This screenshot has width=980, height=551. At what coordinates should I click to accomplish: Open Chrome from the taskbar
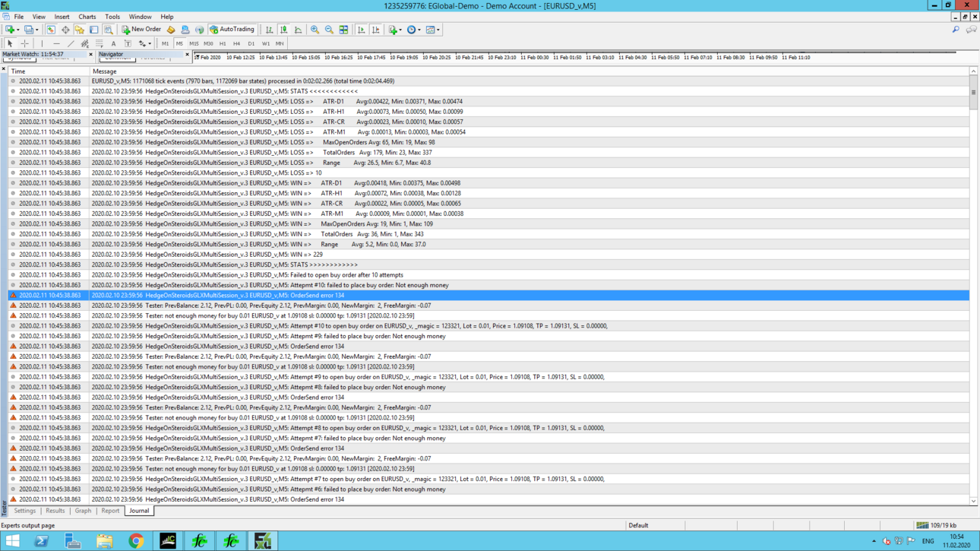(x=136, y=541)
